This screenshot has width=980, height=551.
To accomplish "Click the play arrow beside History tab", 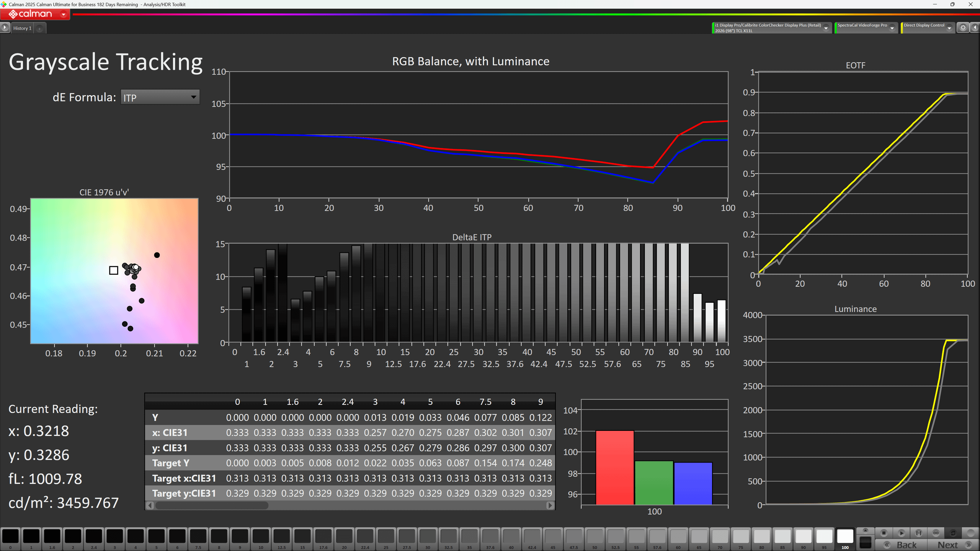I will point(5,28).
